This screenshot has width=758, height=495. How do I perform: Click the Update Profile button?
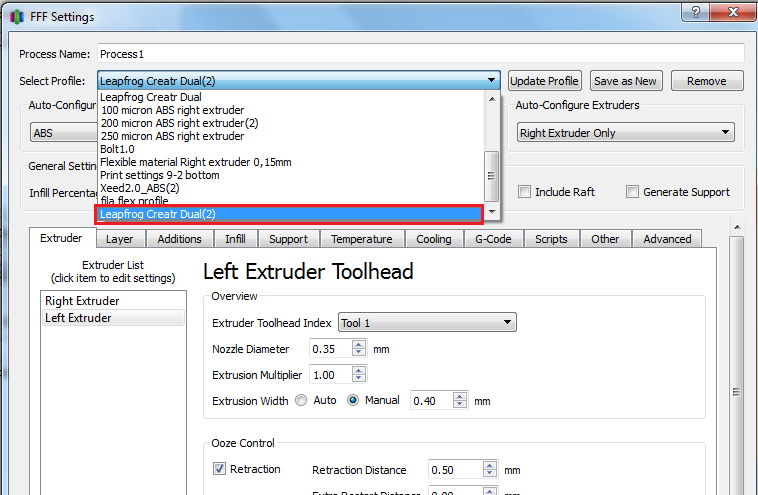point(544,81)
